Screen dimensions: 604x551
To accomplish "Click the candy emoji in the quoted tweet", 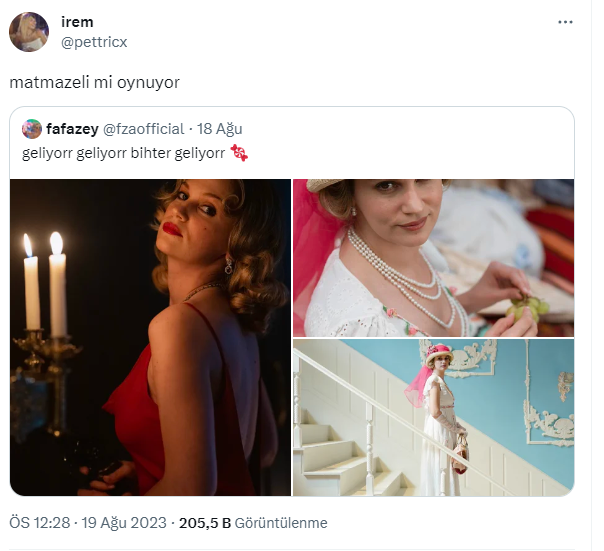I will point(239,152).
